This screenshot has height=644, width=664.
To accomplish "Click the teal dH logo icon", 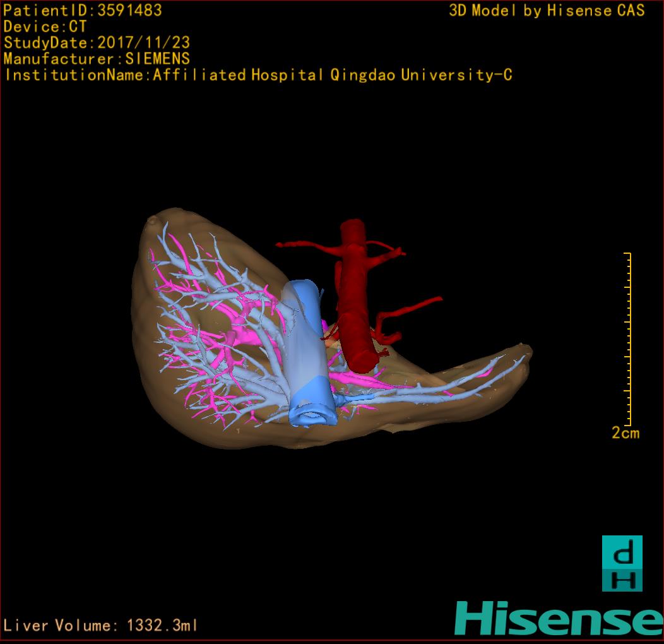I will tap(622, 563).
